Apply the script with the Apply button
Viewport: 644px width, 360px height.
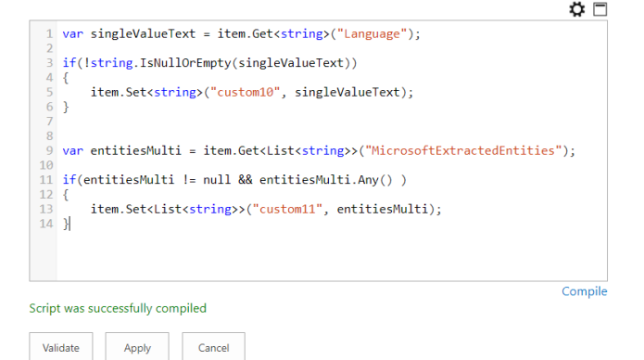pyautogui.click(x=137, y=347)
